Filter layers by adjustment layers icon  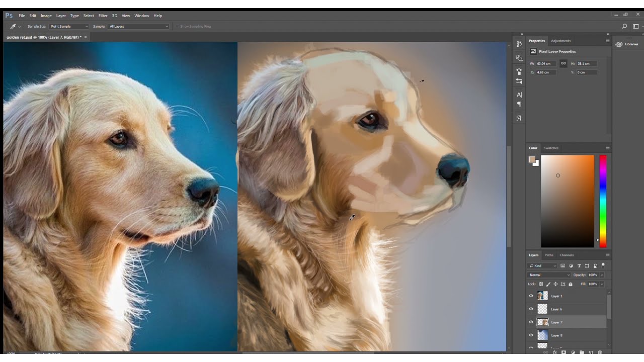coord(571,265)
